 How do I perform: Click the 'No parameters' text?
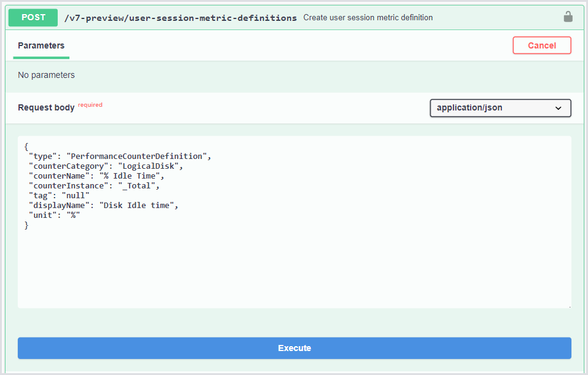coord(46,75)
